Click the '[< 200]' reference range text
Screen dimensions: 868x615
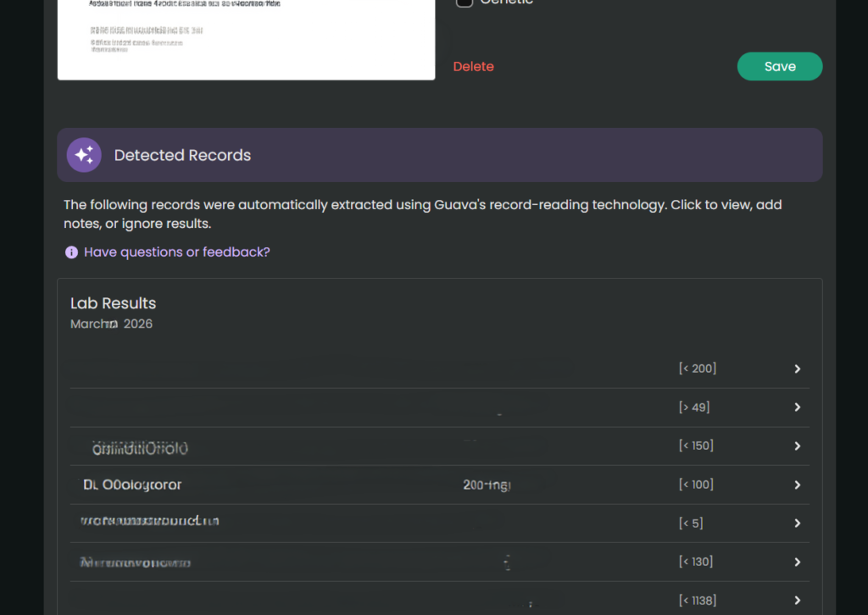698,368
